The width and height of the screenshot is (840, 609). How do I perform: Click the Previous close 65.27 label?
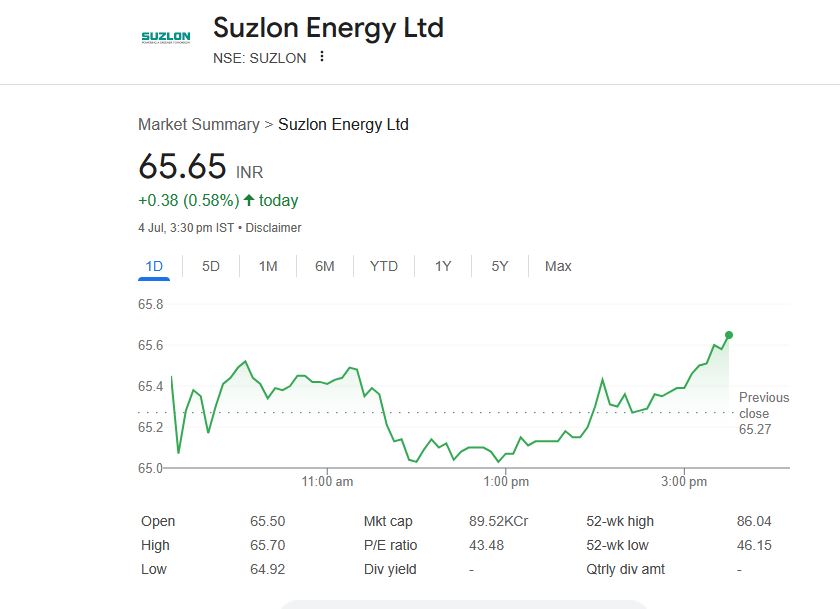point(764,413)
